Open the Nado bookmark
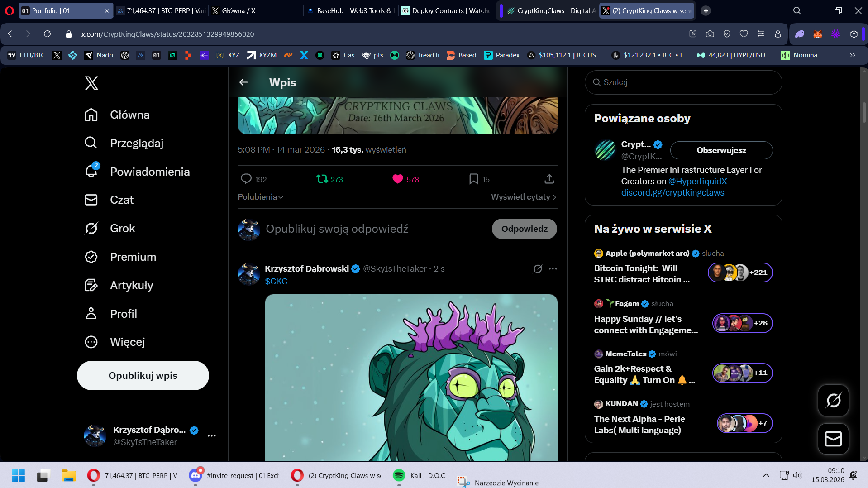This screenshot has height=488, width=868. [99, 55]
